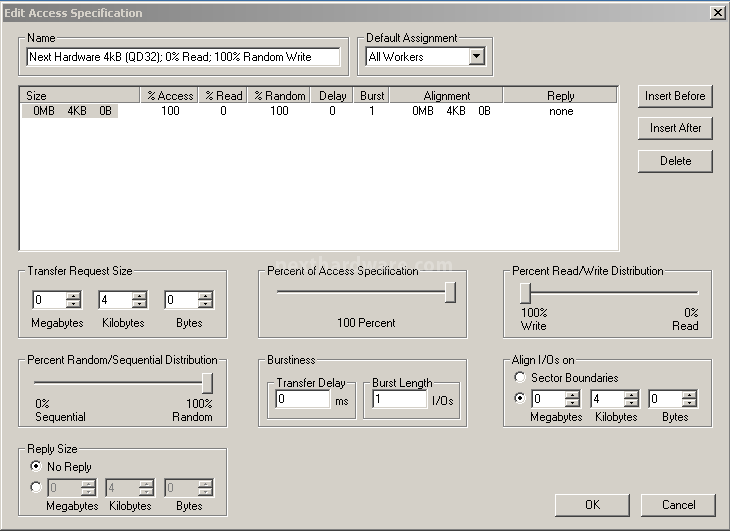Click the Transfer Delay ms field
The image size is (730, 531).
pos(303,399)
